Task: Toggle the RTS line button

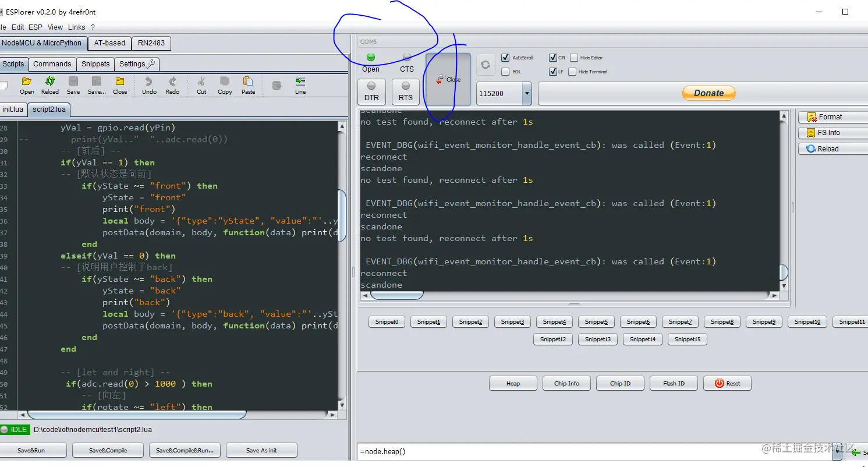Action: click(406, 91)
